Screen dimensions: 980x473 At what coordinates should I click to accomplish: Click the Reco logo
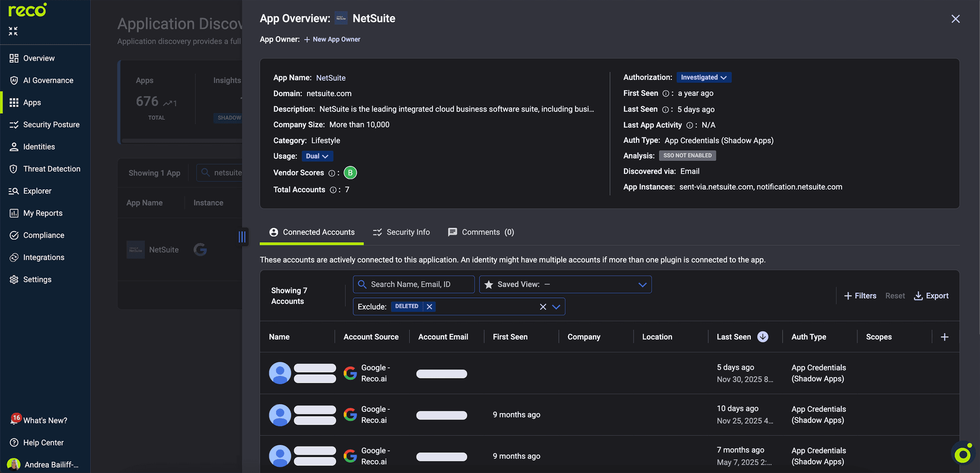(27, 10)
